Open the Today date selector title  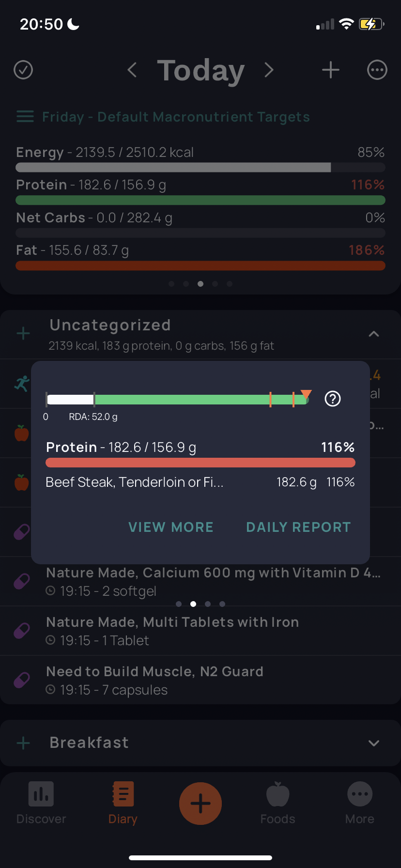click(x=200, y=71)
